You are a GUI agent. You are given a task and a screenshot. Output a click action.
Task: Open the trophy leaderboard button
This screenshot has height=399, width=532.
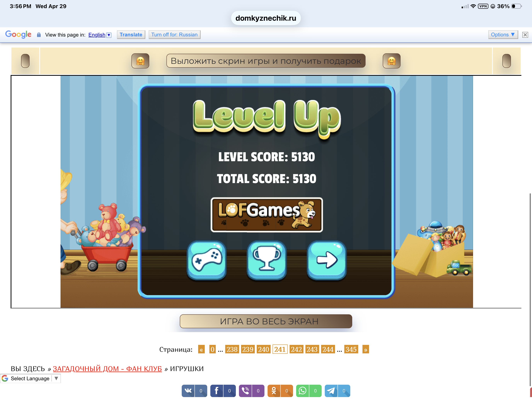[267, 260]
